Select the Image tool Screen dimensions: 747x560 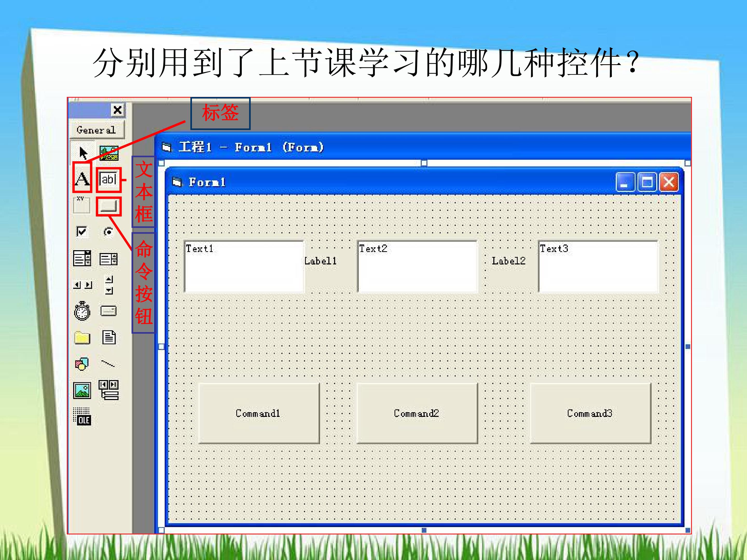coord(82,390)
